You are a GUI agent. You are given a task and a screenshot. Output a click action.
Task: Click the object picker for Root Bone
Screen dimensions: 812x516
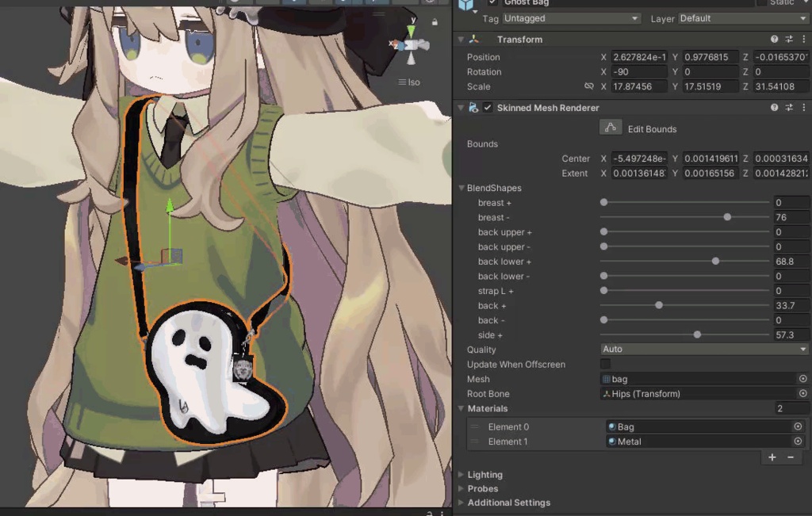pyautogui.click(x=802, y=393)
